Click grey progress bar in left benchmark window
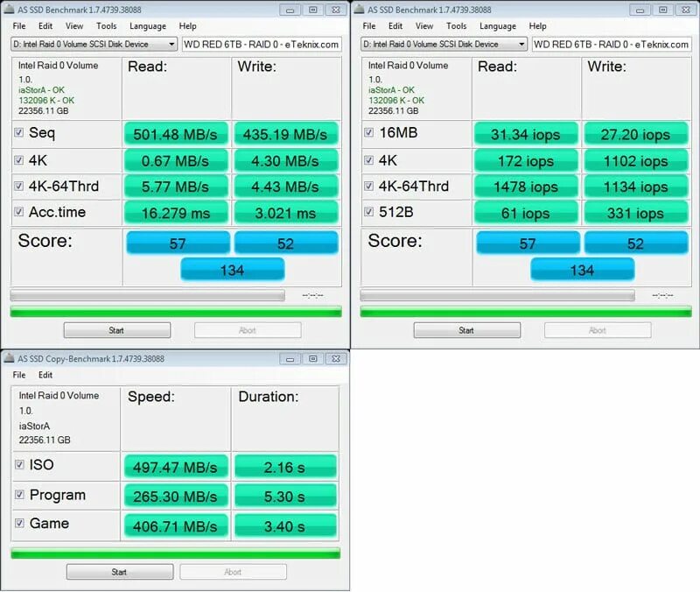The image size is (700, 592). coord(147,295)
